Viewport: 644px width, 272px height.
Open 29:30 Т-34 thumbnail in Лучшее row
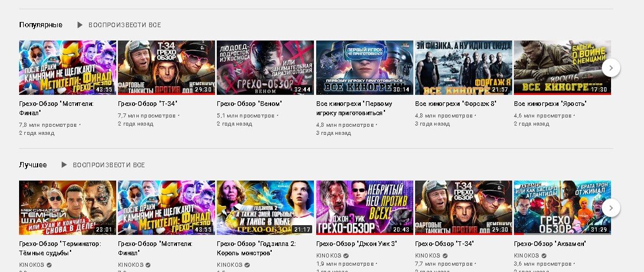464,208
